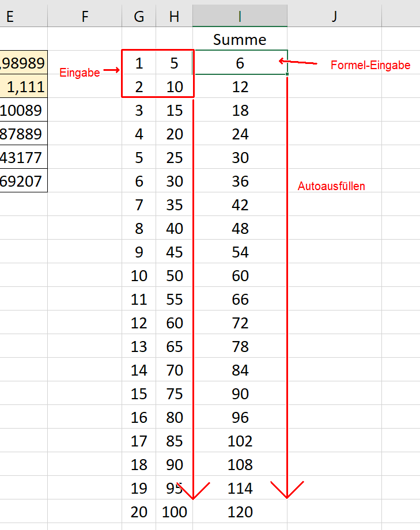420x530 pixels.
Task: Click the cell showing 54
Action: point(240,252)
